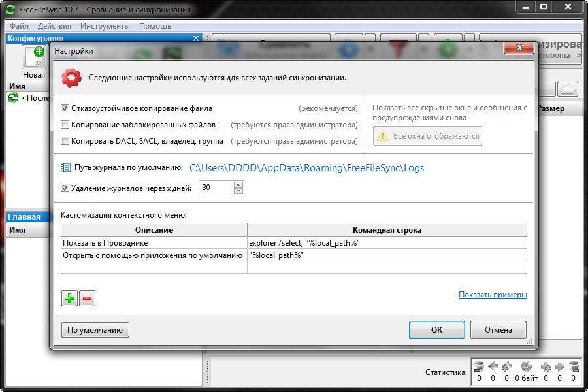Decrease the log deletion days value
The width and height of the screenshot is (588, 392).
[238, 191]
